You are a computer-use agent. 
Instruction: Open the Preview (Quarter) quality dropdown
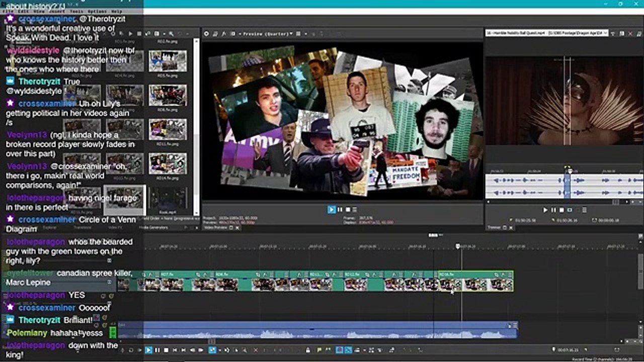268,34
